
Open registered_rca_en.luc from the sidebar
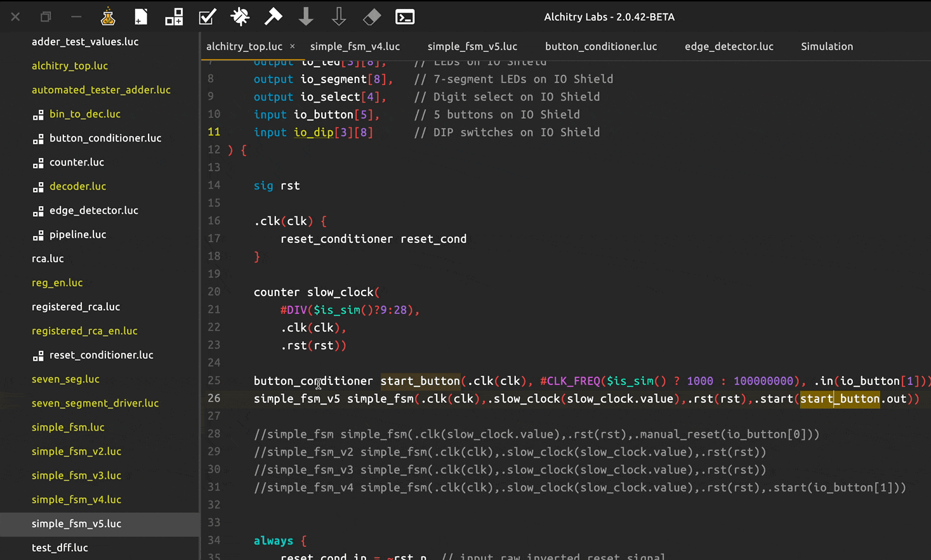tap(84, 331)
